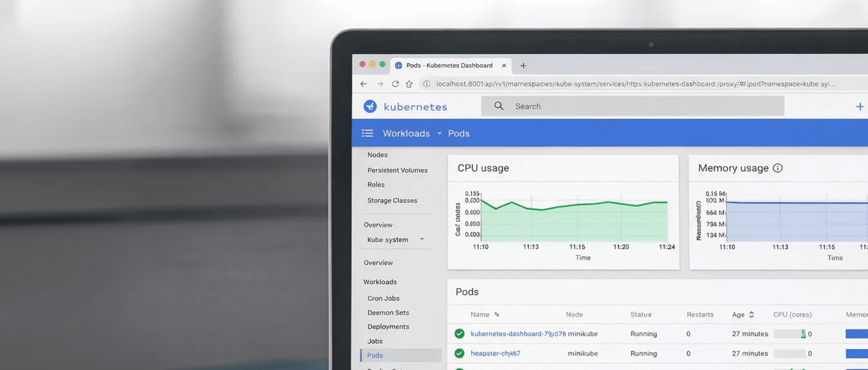Open the Workloads breadcrumb dropdown chevron

pyautogui.click(x=439, y=134)
